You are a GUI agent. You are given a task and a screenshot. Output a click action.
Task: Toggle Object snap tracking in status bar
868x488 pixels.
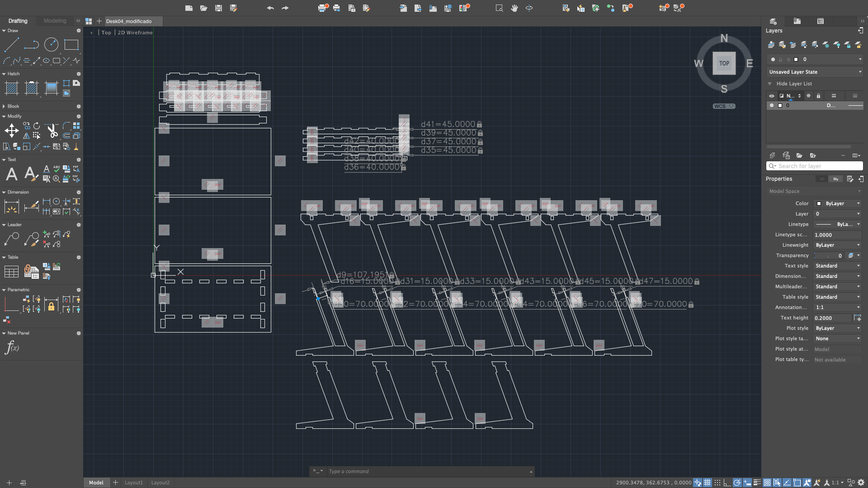(x=787, y=483)
